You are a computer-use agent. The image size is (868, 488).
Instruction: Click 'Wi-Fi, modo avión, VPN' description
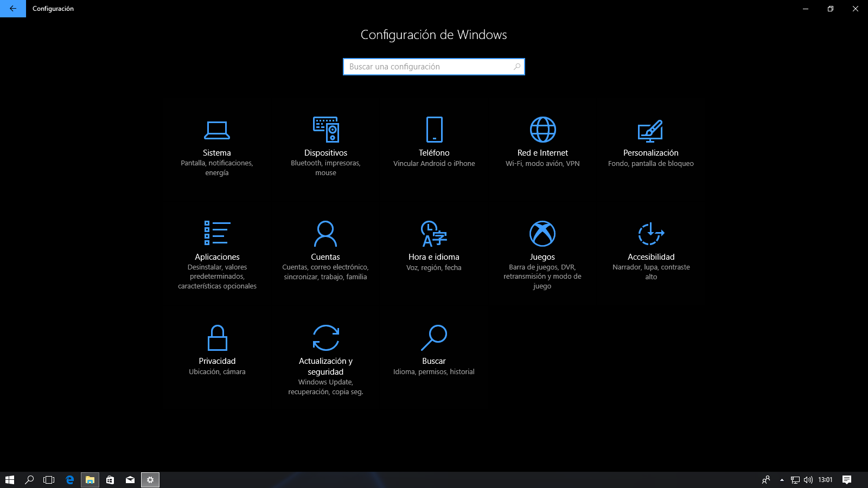(x=542, y=164)
